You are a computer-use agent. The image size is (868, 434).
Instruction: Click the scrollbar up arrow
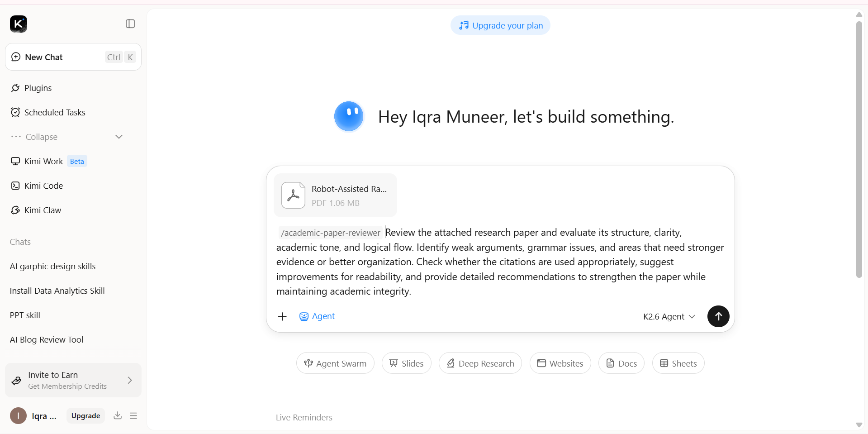point(859,14)
